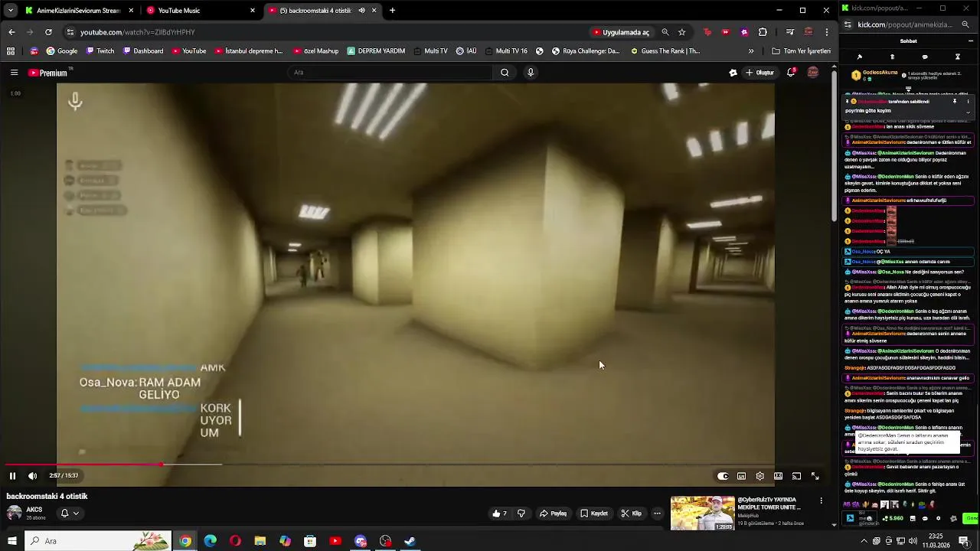The width and height of the screenshot is (980, 551).
Task: Click the Windows taskbar Ara search box
Action: coord(97,541)
